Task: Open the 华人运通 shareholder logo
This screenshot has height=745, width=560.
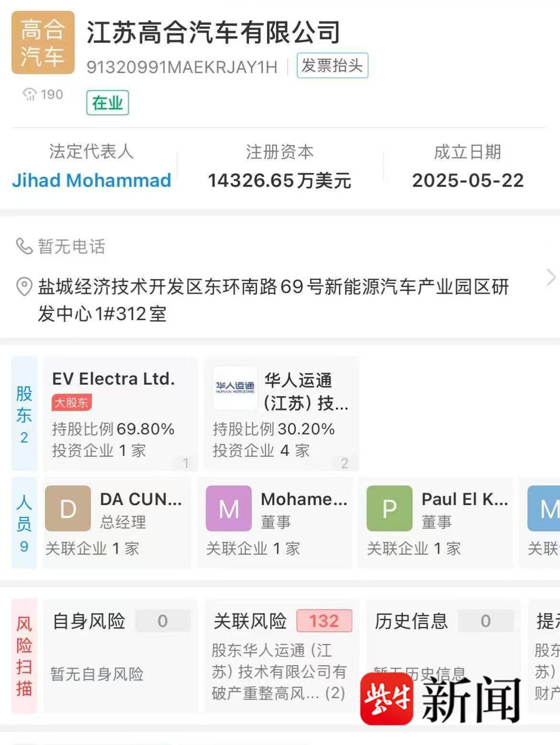Action: [x=235, y=388]
